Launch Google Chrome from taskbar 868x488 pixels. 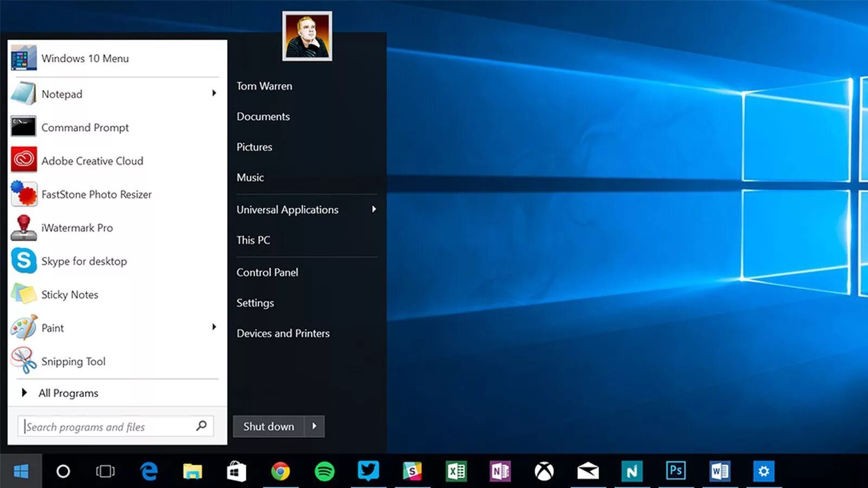(x=280, y=471)
